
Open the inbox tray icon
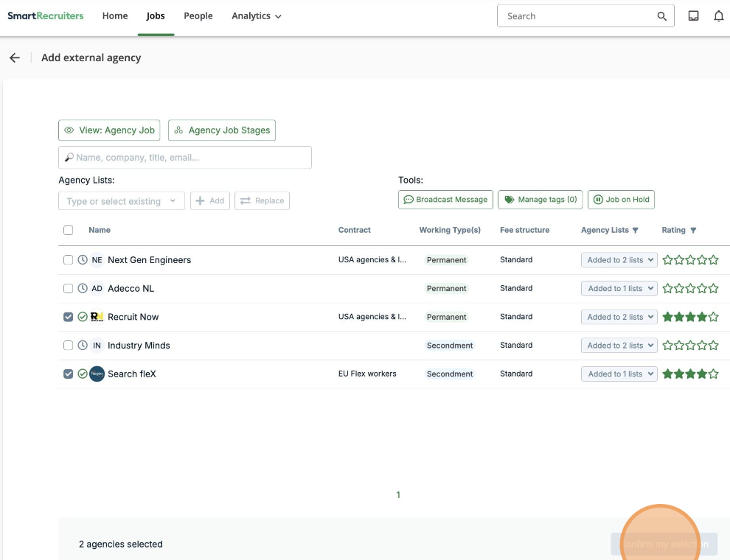click(x=693, y=15)
